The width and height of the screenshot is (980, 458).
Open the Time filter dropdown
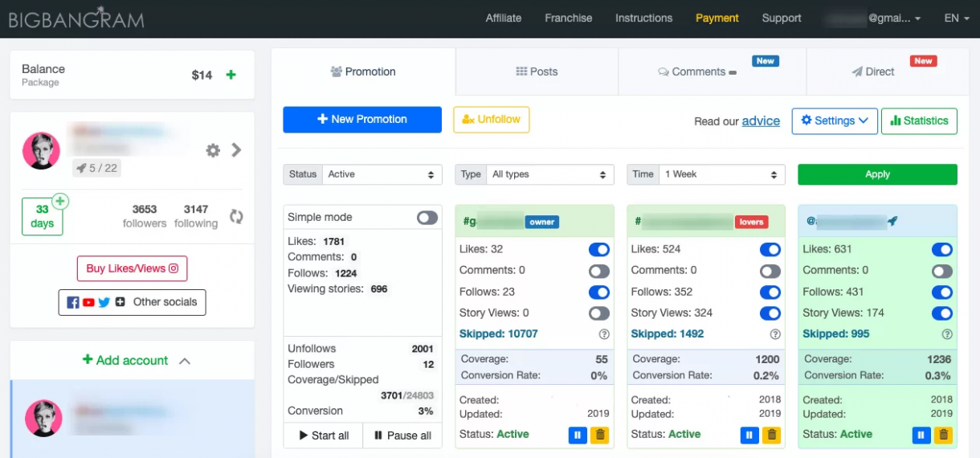click(722, 174)
